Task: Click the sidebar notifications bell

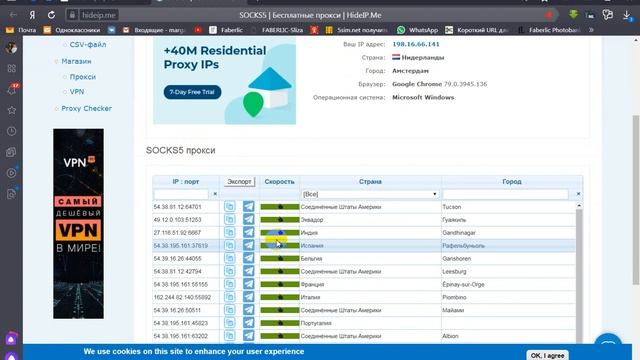Action: 11,89
